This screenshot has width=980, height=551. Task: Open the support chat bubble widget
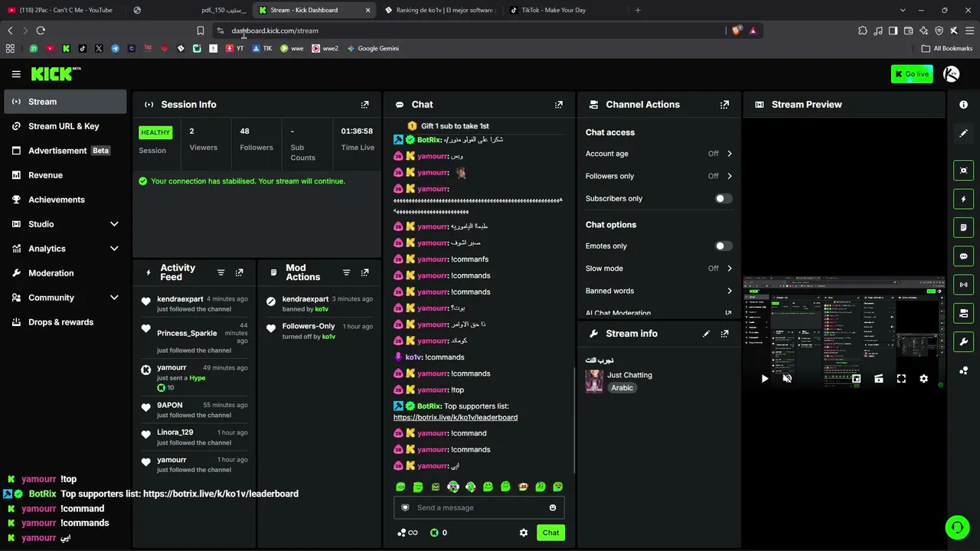click(957, 527)
